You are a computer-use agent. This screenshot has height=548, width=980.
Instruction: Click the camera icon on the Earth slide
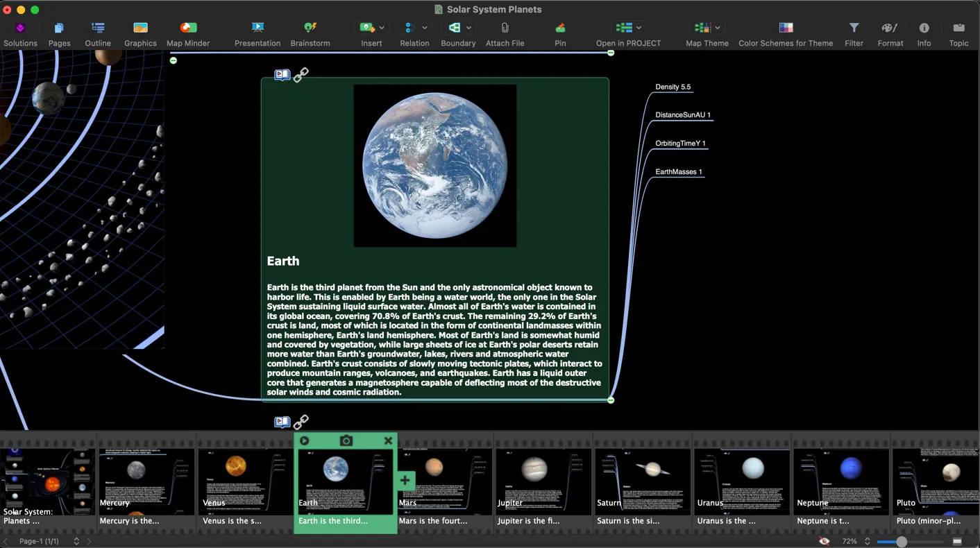click(x=346, y=440)
